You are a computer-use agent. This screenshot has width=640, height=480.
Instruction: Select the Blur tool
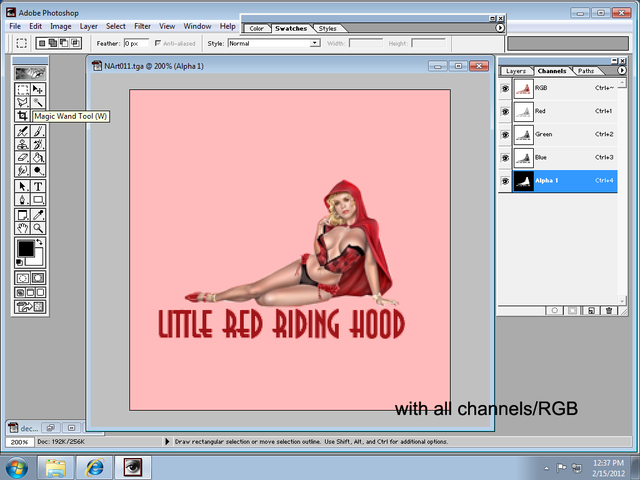[x=22, y=170]
